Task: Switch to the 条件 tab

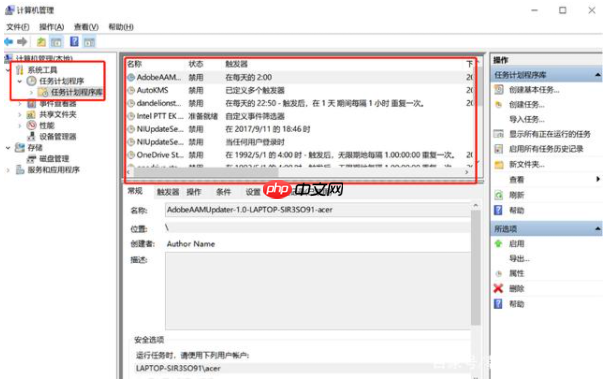Action: pyautogui.click(x=223, y=192)
